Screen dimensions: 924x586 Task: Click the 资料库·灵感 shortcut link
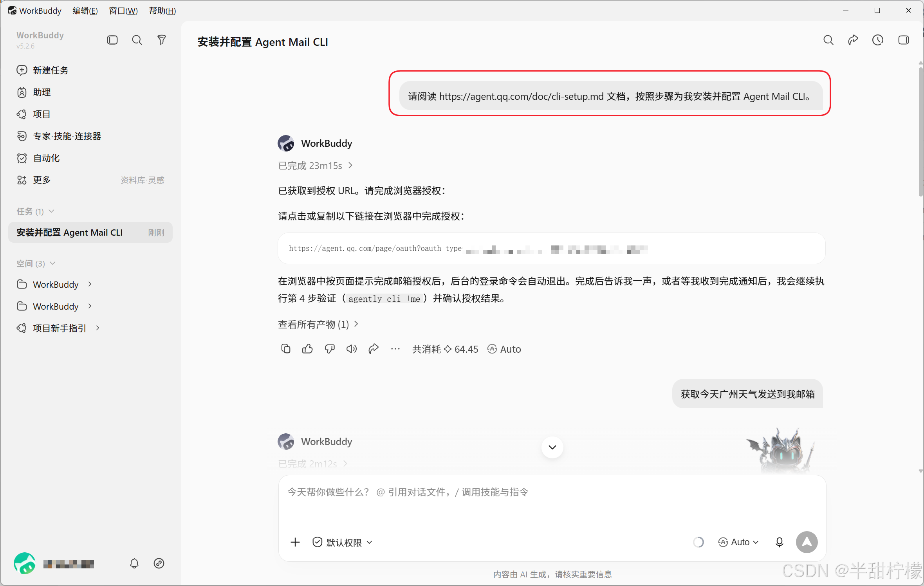[143, 180]
